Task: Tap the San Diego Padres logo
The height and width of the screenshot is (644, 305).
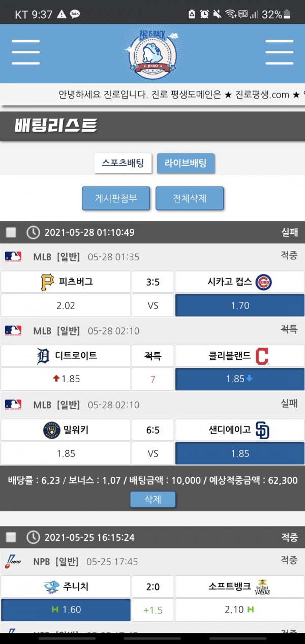Action: (262, 430)
